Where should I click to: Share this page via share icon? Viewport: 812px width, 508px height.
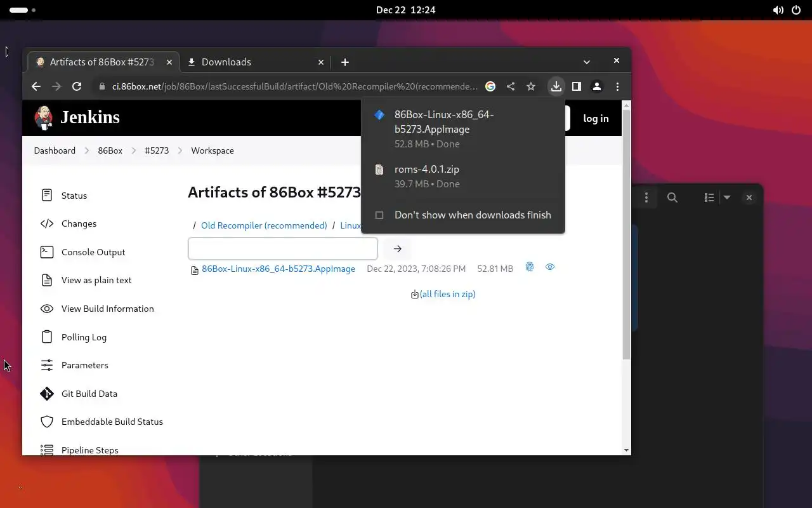coord(511,86)
